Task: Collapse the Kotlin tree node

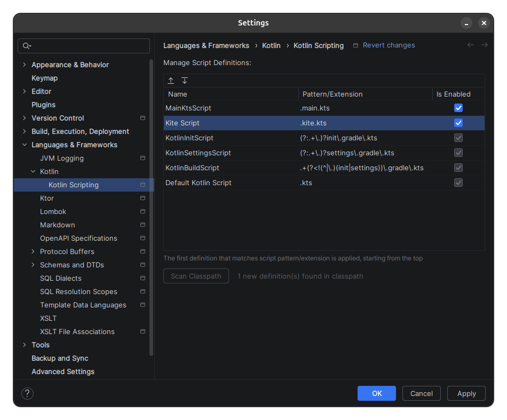Action: [x=33, y=171]
